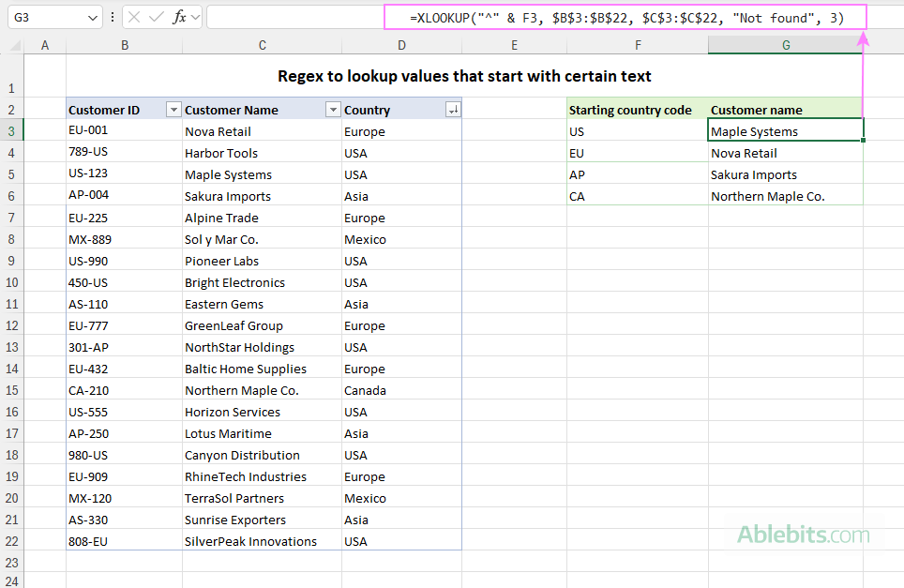Click the Enter checkmark icon near formula bar
The width and height of the screenshot is (904, 588).
pos(156,16)
